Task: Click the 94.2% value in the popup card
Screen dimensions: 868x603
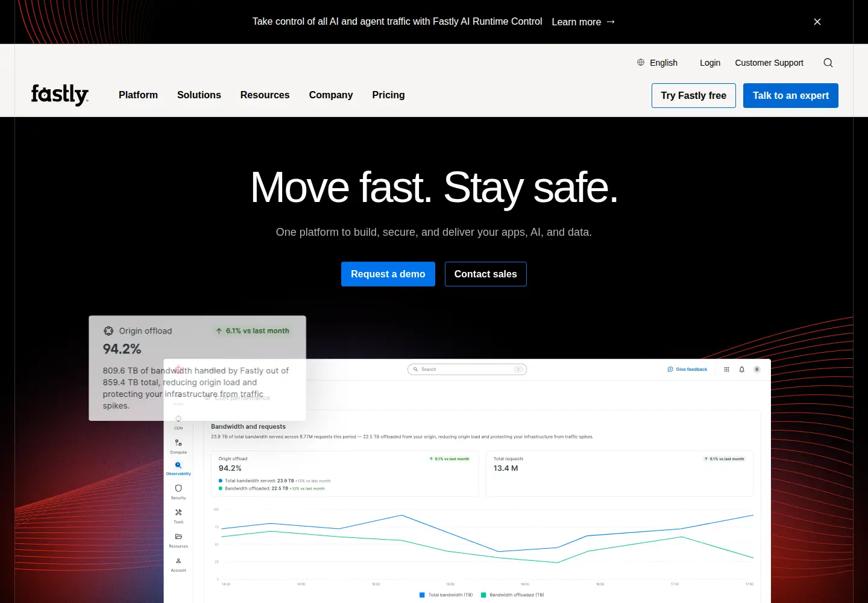Action: 122,349
